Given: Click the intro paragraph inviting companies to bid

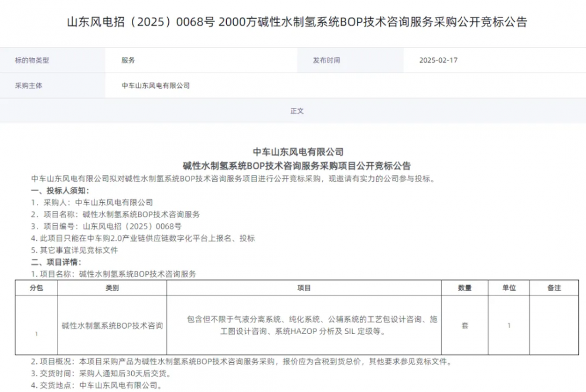Looking at the screenshot, I should point(234,179).
